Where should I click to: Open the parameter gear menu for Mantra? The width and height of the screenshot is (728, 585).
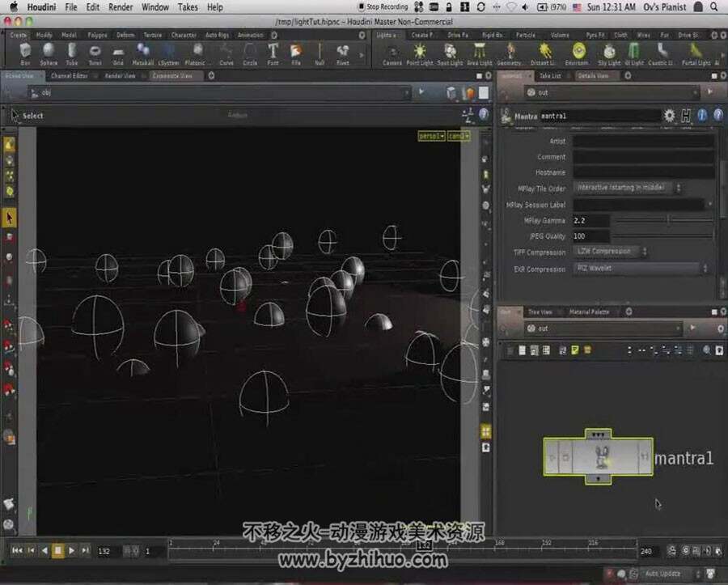click(669, 115)
